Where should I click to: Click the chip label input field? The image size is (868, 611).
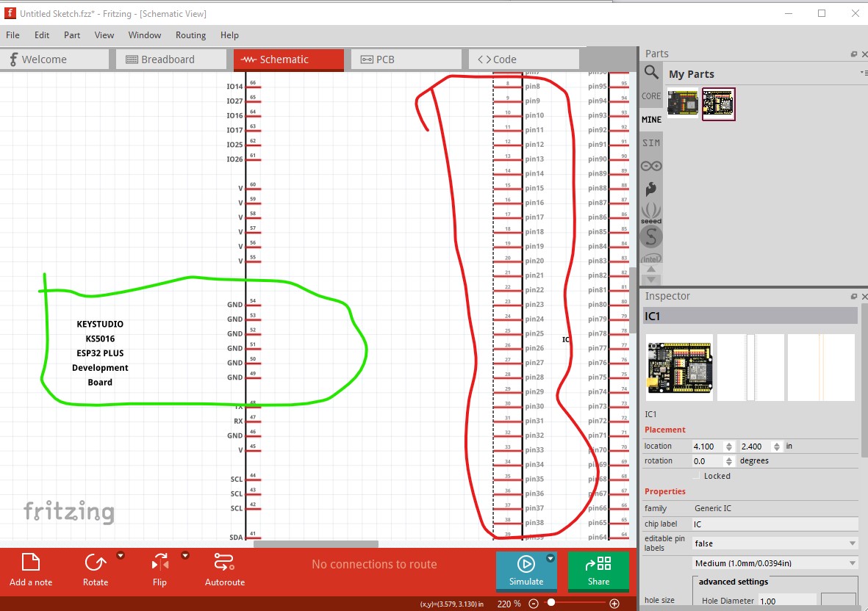click(775, 524)
